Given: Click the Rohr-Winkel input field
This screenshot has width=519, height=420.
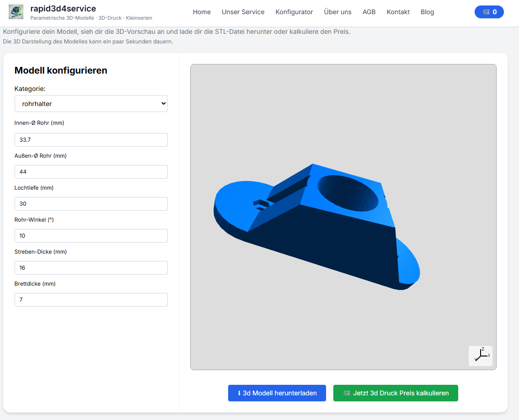Looking at the screenshot, I should (x=91, y=236).
